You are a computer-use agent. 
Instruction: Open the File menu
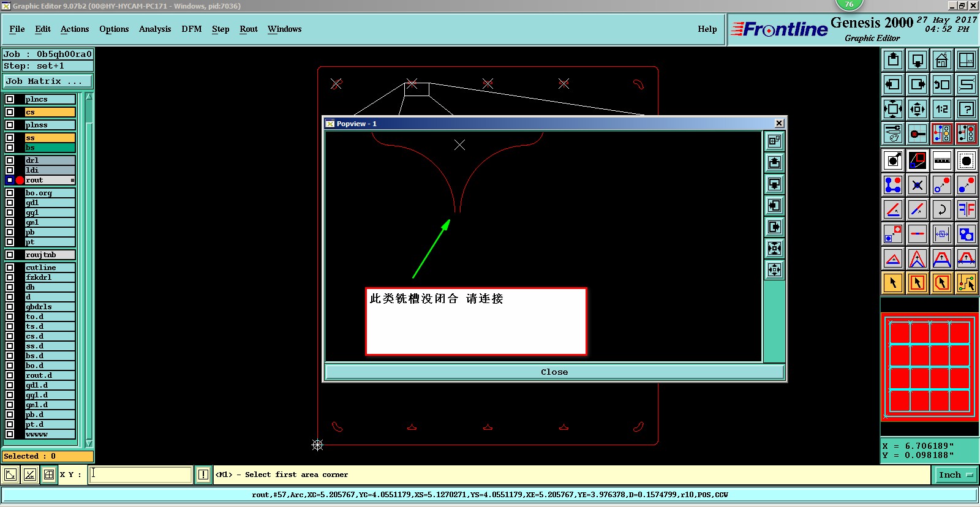pyautogui.click(x=17, y=29)
